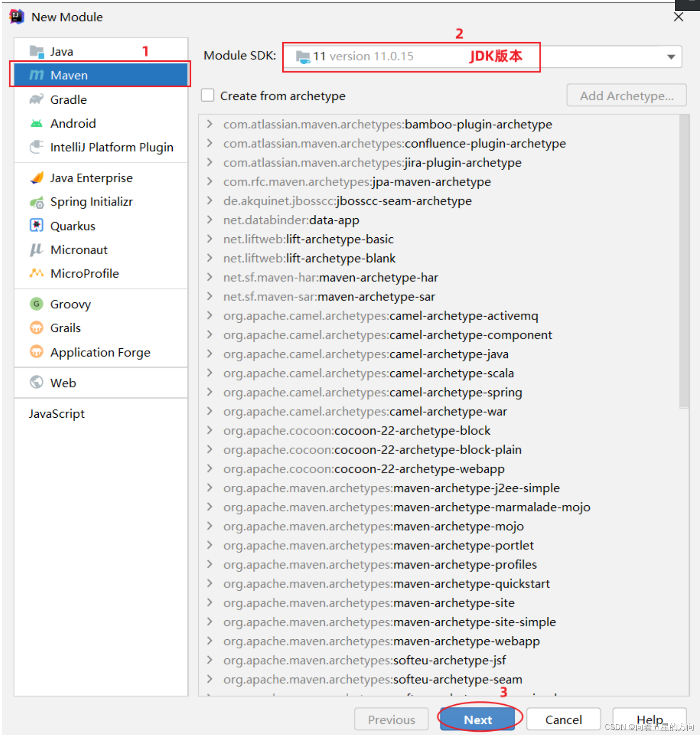Screen dimensions: 700x735
Task: Click the Java folder icon in sidebar
Action: (x=37, y=52)
